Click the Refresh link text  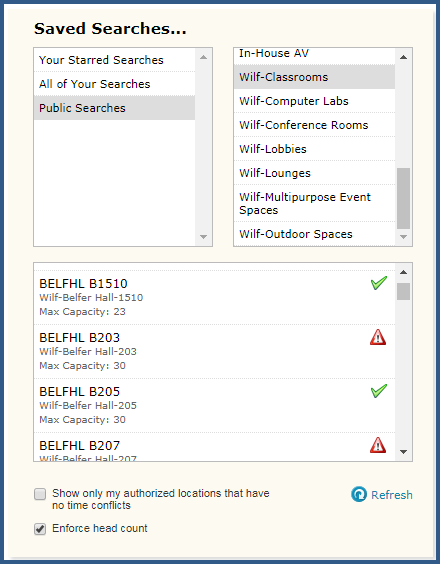tap(392, 495)
